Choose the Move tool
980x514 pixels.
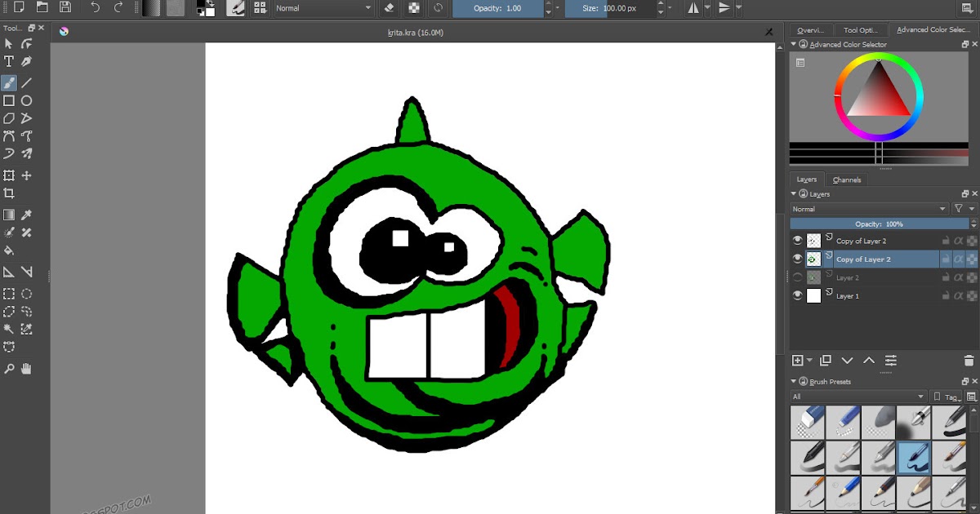coord(27,175)
